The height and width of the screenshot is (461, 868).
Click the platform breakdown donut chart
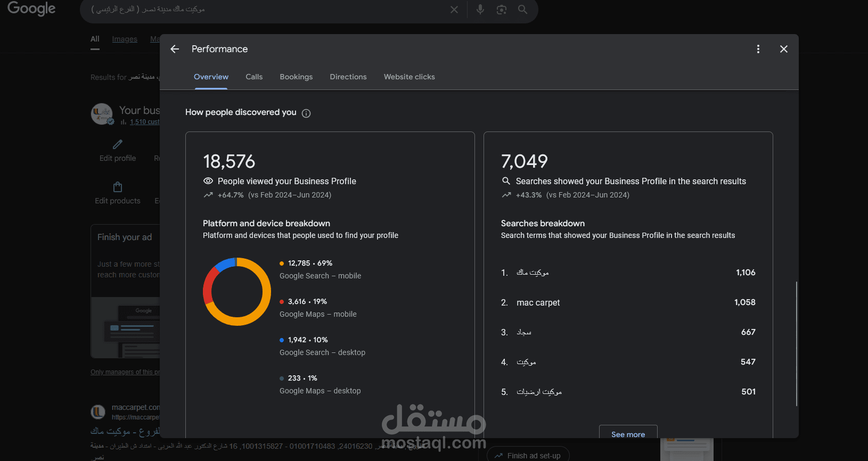(237, 292)
